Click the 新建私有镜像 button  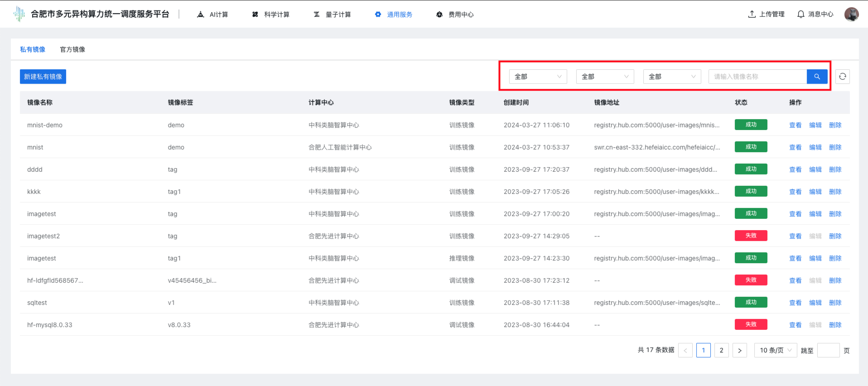(x=43, y=77)
